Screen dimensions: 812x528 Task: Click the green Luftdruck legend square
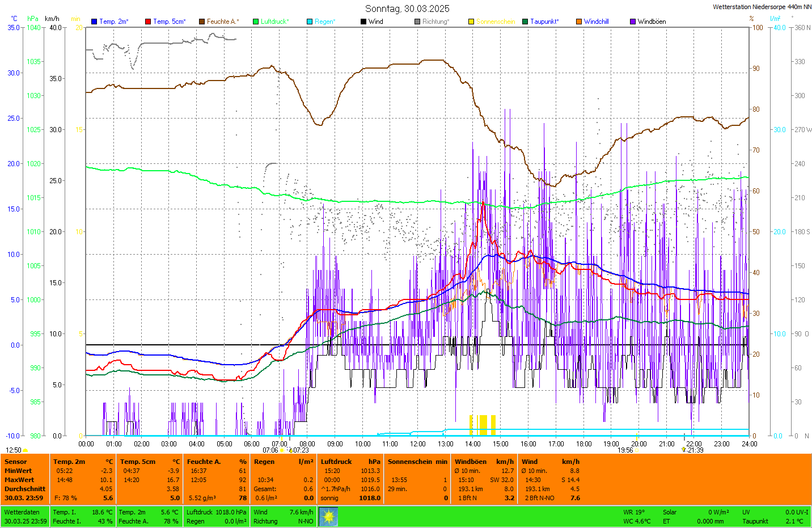(256, 22)
